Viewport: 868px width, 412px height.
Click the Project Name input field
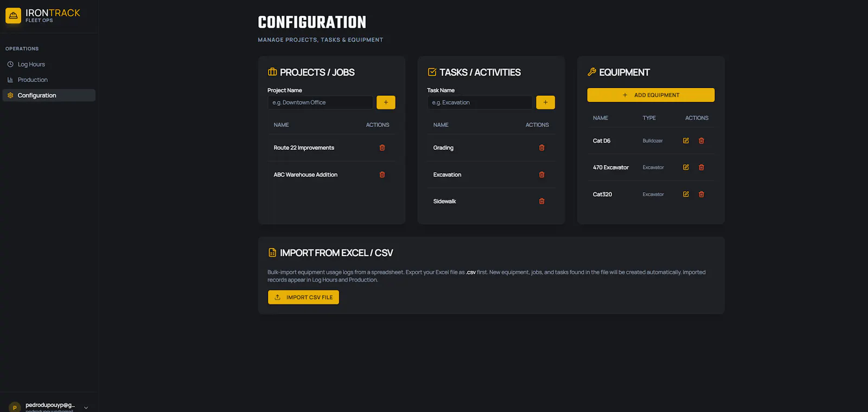[320, 102]
